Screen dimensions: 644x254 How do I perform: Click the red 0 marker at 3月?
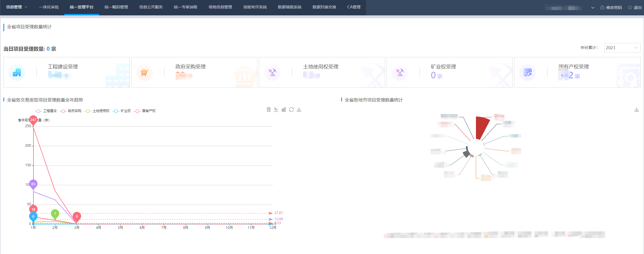(77, 217)
